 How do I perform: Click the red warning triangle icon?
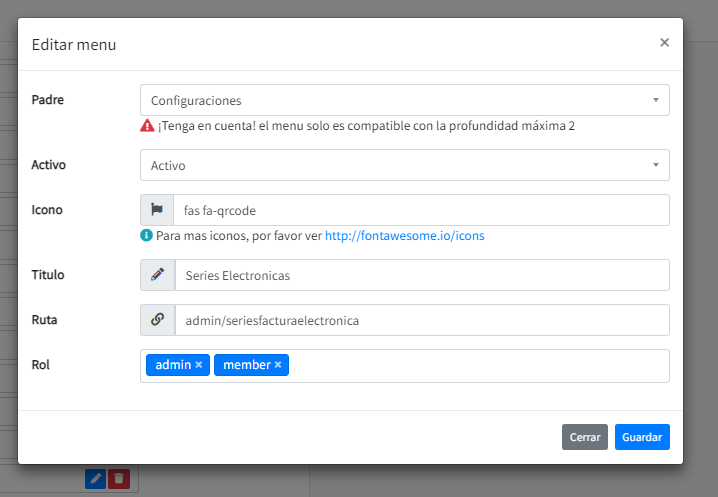[x=147, y=126]
